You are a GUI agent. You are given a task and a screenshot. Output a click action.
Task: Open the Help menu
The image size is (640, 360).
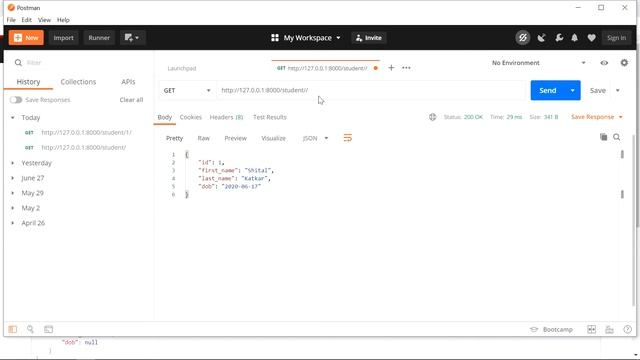click(x=63, y=20)
